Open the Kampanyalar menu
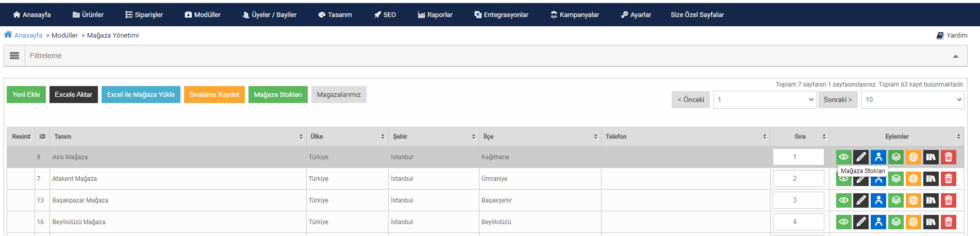This screenshot has width=980, height=236. pyautogui.click(x=575, y=14)
